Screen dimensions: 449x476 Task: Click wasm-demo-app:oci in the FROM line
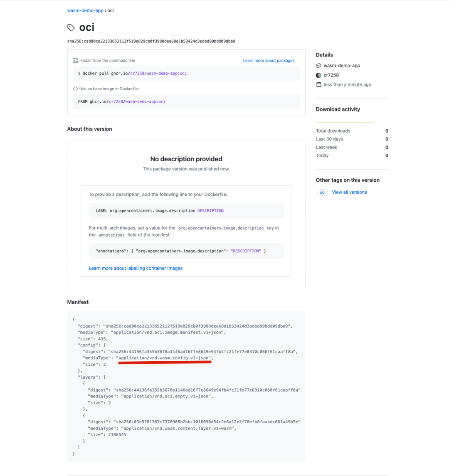coord(145,101)
